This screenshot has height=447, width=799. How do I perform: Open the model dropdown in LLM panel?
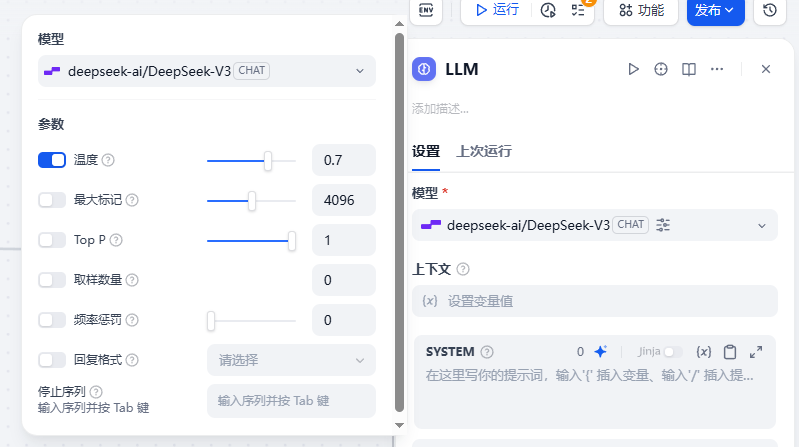(x=595, y=225)
